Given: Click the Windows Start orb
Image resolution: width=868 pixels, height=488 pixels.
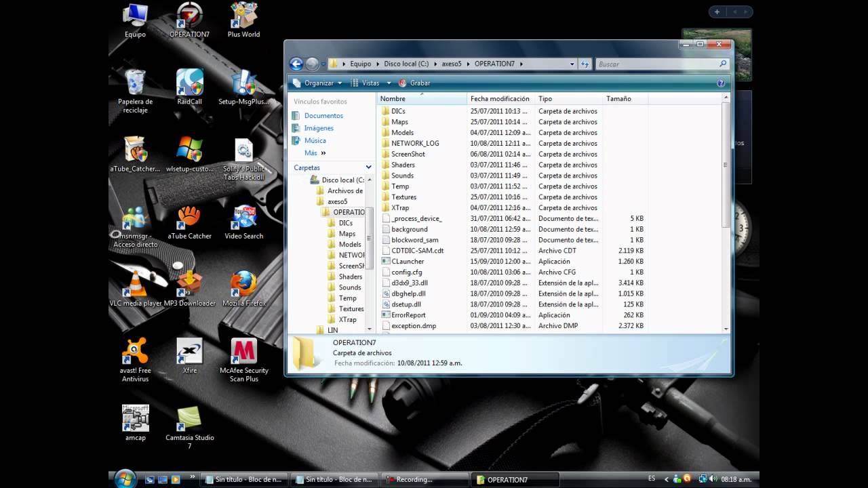Looking at the screenshot, I should 126,479.
